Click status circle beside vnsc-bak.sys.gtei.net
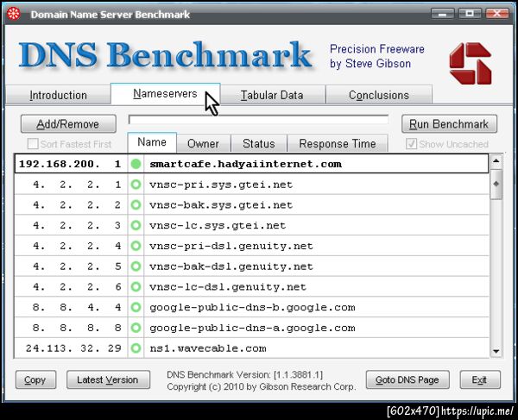Viewport: 518px width, 420px height. [x=136, y=205]
